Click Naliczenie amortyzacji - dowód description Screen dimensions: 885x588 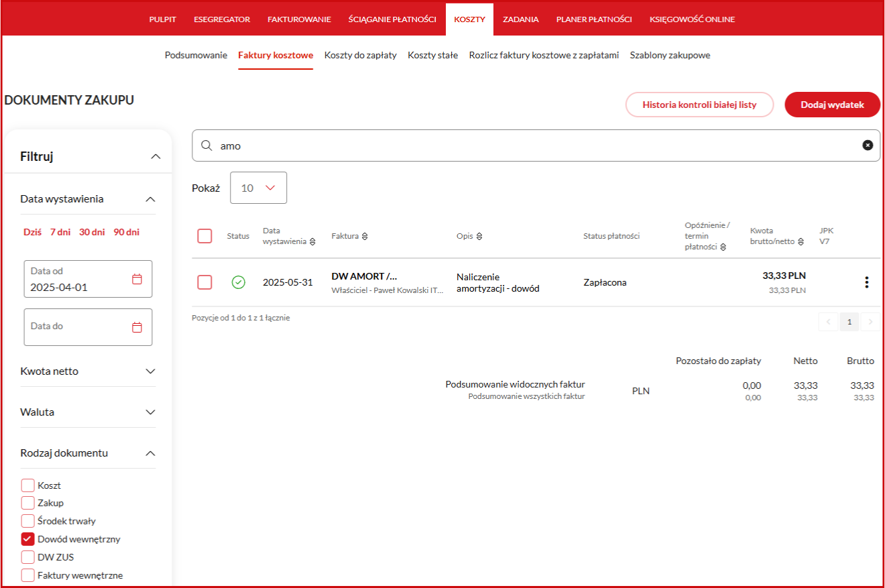point(498,283)
